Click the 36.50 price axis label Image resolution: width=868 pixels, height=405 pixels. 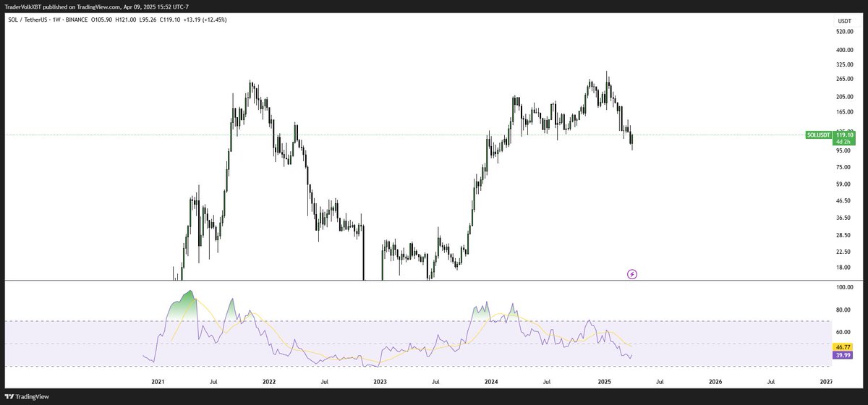click(843, 218)
